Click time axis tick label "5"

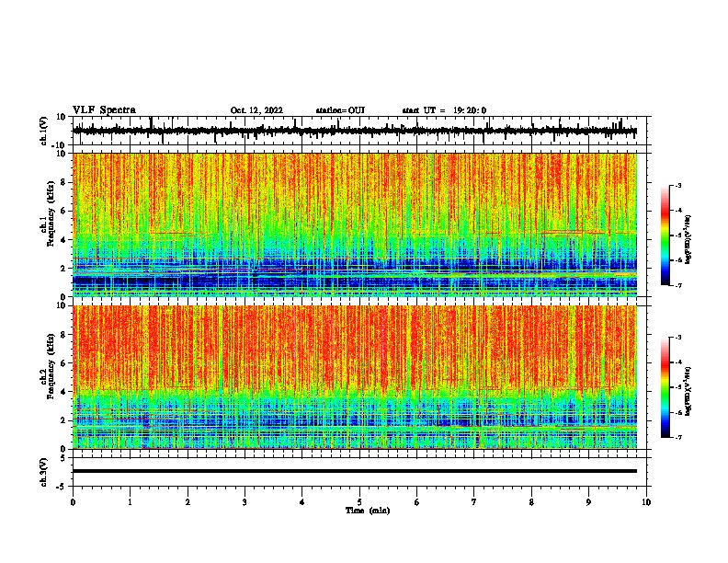[359, 502]
